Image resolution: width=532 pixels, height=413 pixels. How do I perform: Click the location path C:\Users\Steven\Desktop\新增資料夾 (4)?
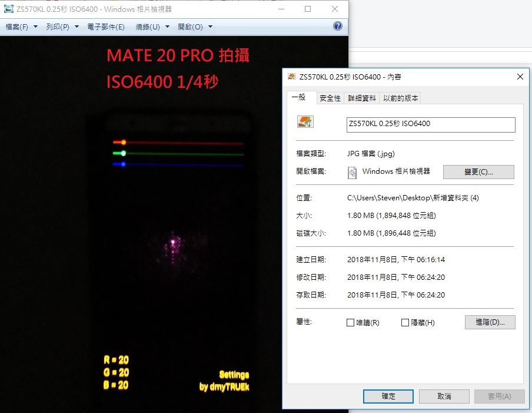point(413,198)
